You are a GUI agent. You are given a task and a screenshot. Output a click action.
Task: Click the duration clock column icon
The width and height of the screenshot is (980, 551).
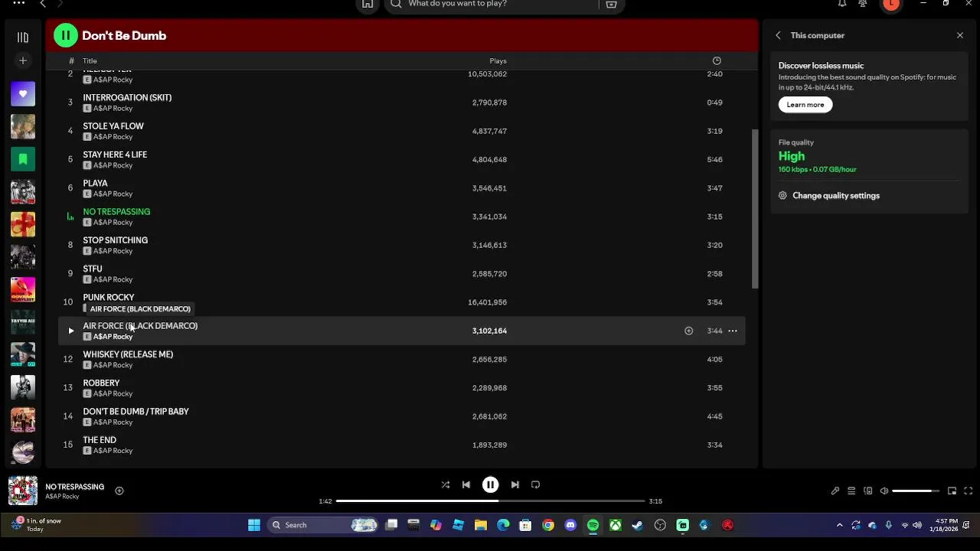click(717, 61)
